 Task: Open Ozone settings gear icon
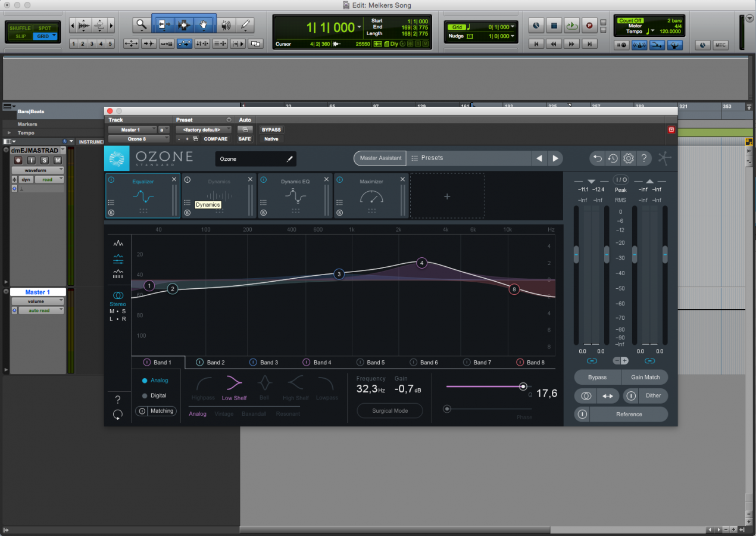(x=628, y=158)
